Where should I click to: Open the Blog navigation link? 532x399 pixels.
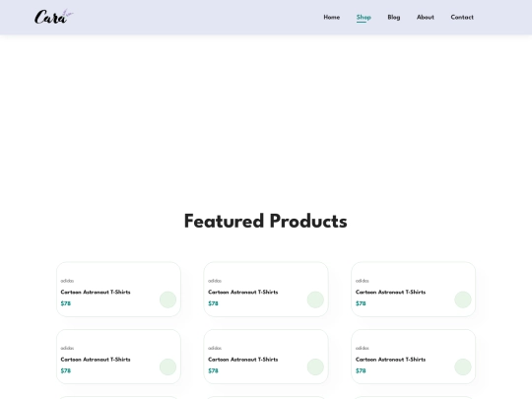point(393,18)
